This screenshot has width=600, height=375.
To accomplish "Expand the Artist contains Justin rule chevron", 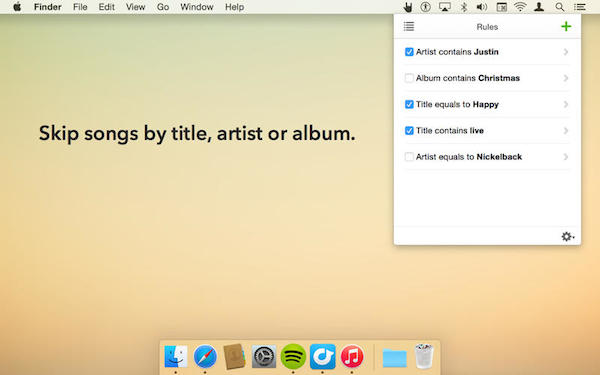I will coord(566,52).
